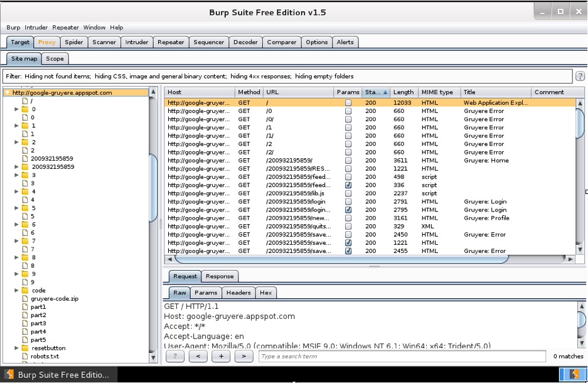Screen dimensions: 588x383
Task: Click the previous match arrow icon
Action: 198,356
